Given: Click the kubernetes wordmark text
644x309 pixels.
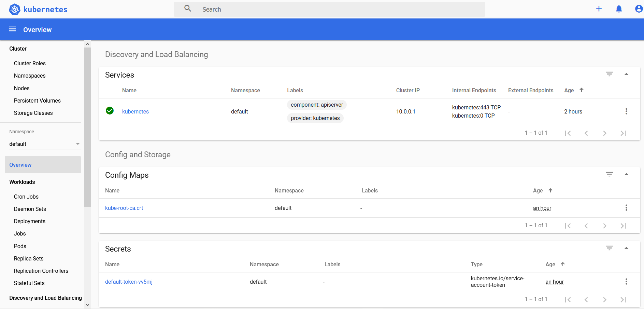Looking at the screenshot, I should 45,9.
